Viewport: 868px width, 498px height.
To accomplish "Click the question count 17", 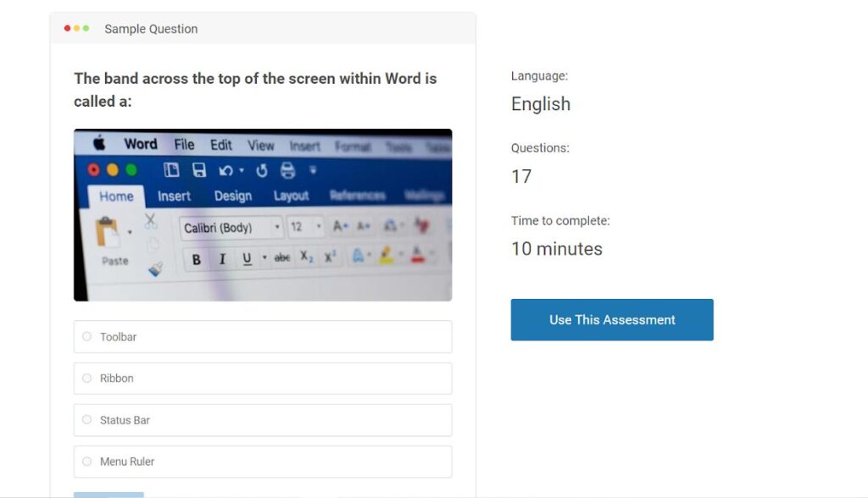I will pyautogui.click(x=521, y=176).
